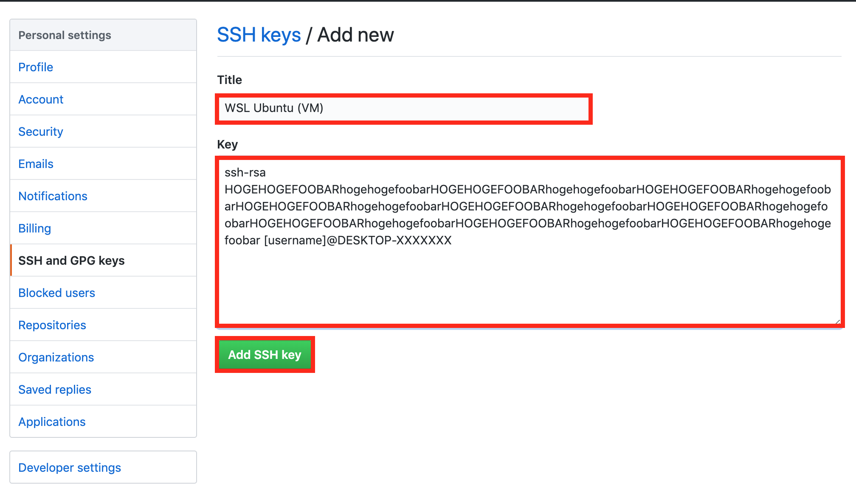Navigate to Repositories settings
Screen dimensions: 856x504
pyautogui.click(x=52, y=325)
